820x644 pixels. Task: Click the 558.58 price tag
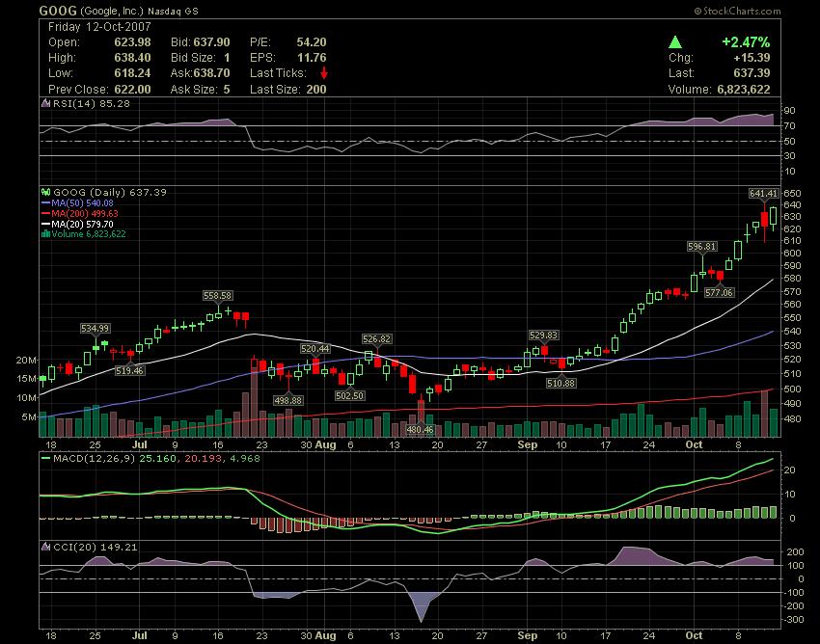218,295
